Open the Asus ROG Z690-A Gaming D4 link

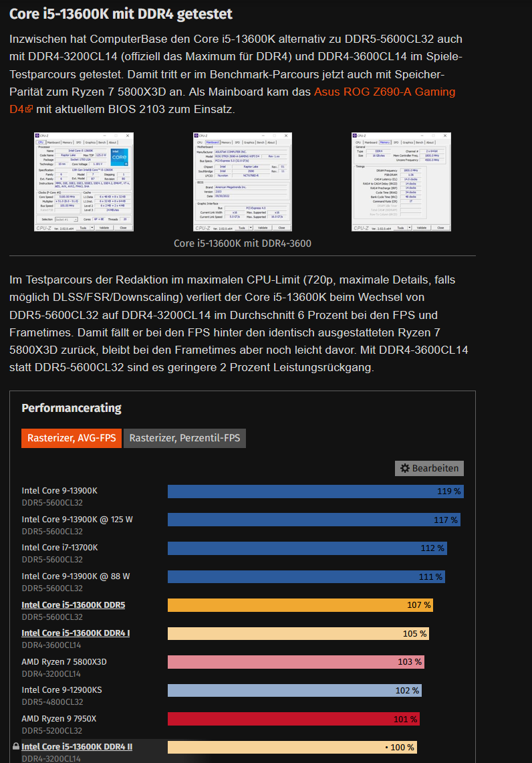(385, 92)
